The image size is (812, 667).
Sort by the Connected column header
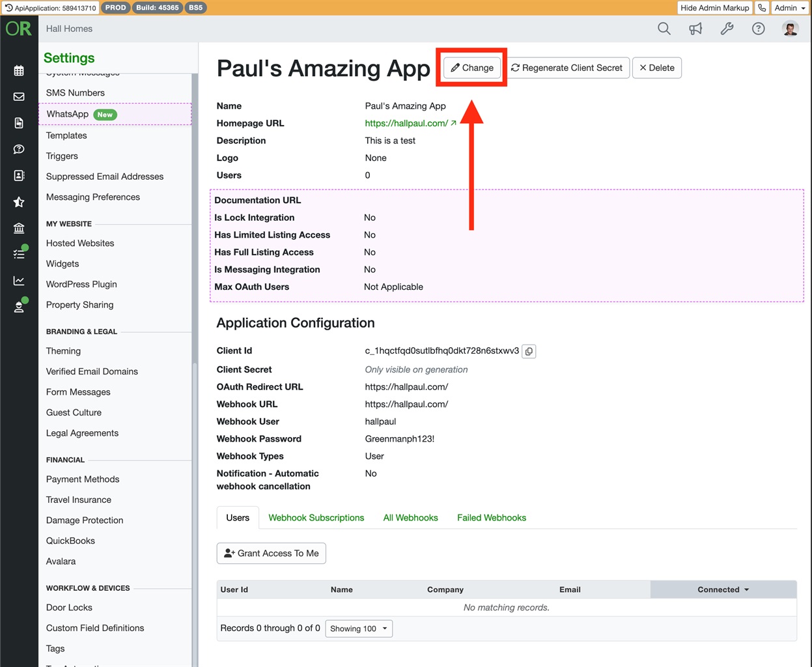[723, 589]
